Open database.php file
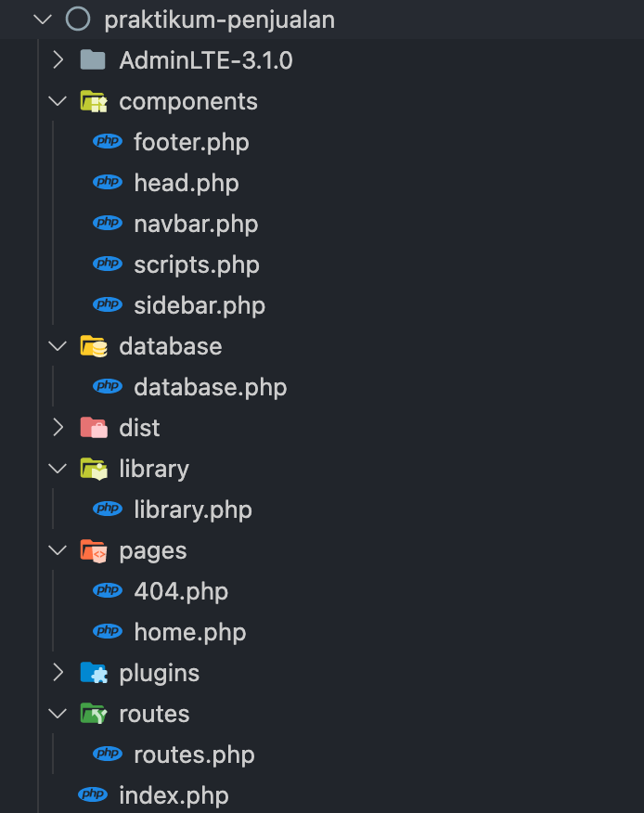 click(x=211, y=387)
